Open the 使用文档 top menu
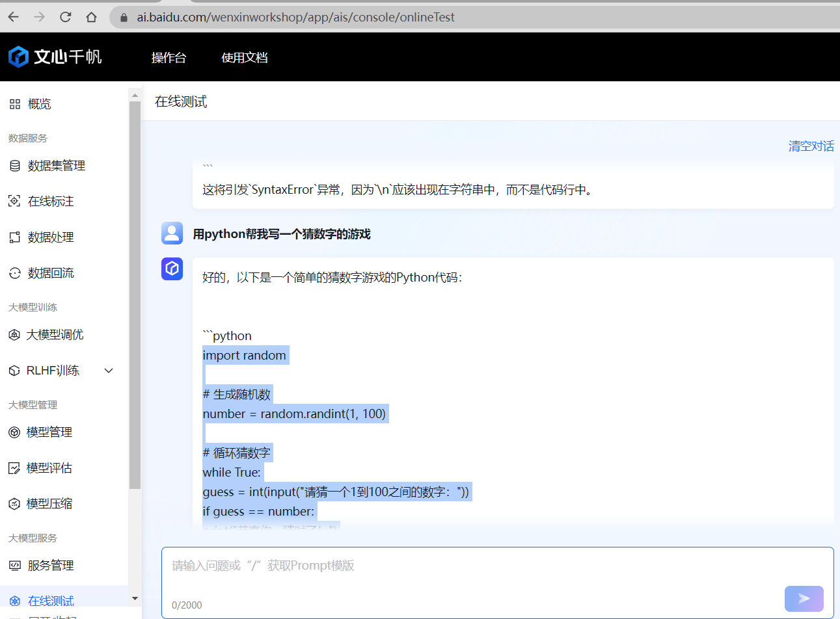840x619 pixels. click(245, 57)
